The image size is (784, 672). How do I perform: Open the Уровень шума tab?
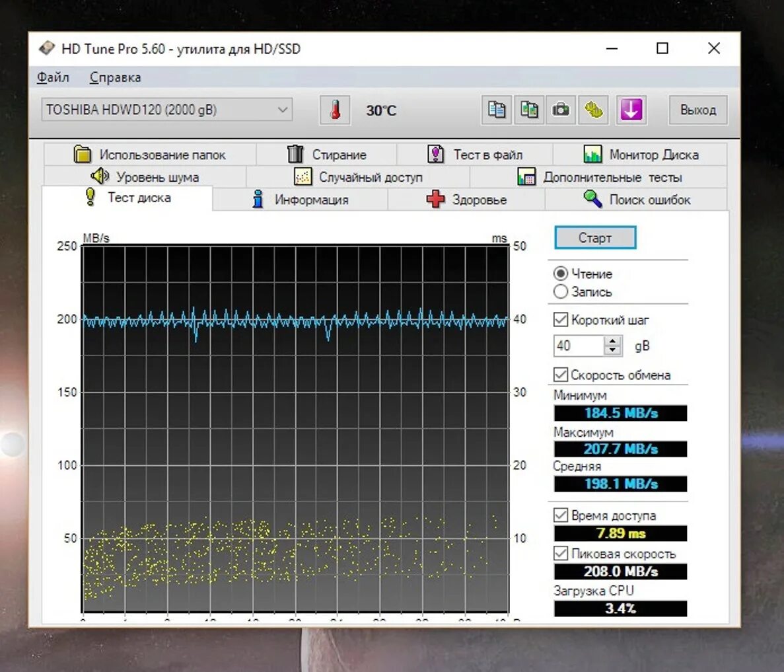click(145, 176)
